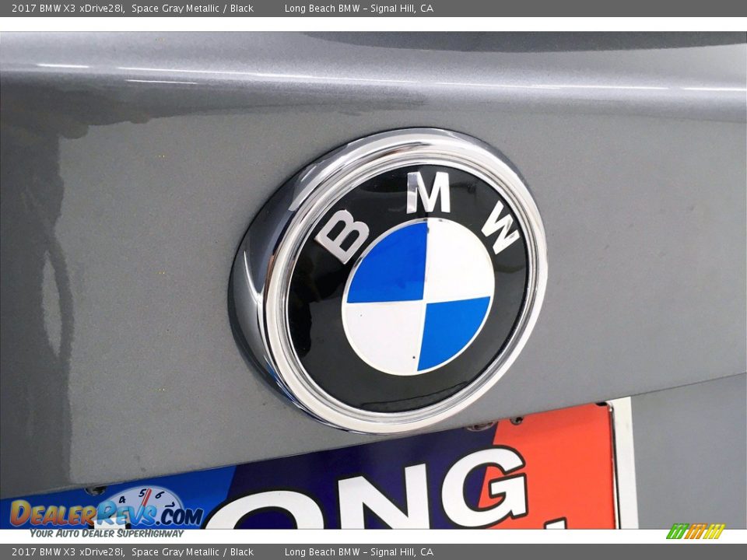Click the top caption "2017 BMW X3 xDrive28i"
Viewport: 747px width, 560px height.
tap(68, 8)
